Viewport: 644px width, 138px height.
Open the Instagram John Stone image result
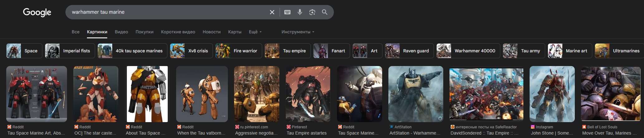[x=552, y=94]
